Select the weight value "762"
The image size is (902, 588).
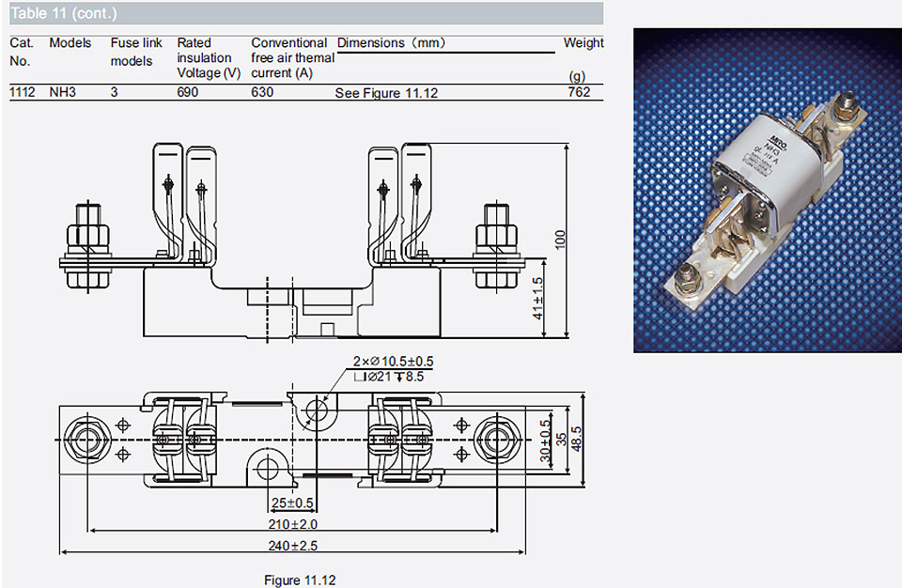579,92
